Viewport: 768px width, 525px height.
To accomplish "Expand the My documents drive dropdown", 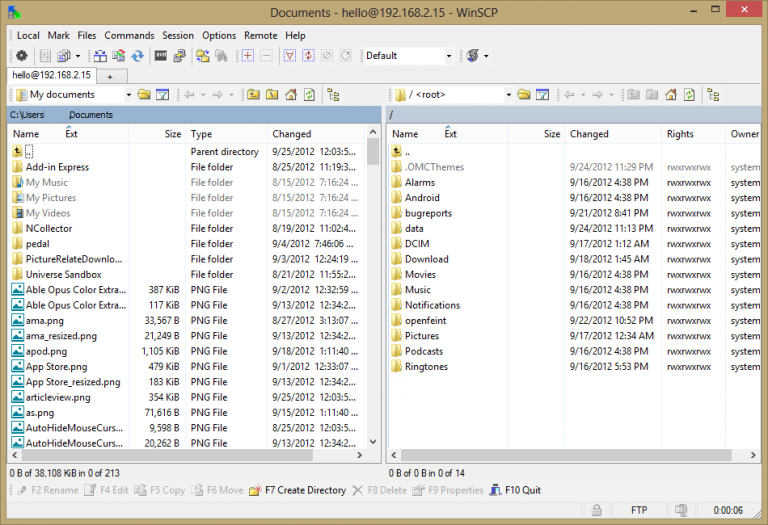I will tap(128, 95).
